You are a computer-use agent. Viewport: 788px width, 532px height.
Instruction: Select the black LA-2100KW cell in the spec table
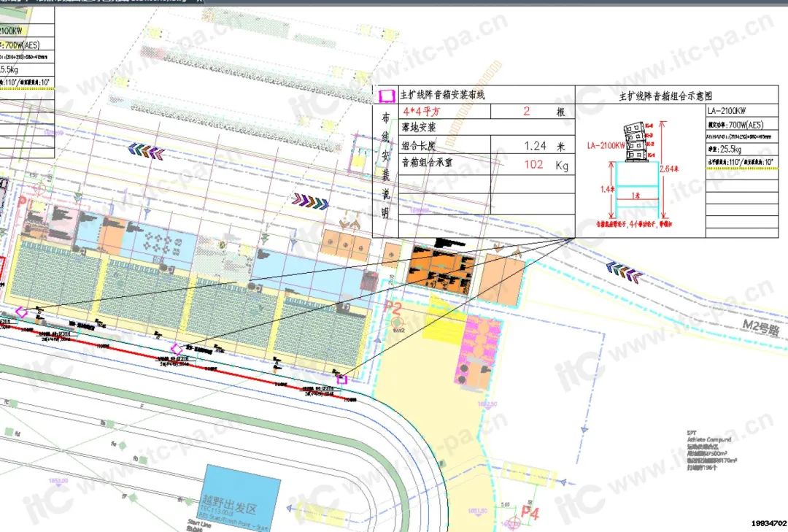pos(727,111)
